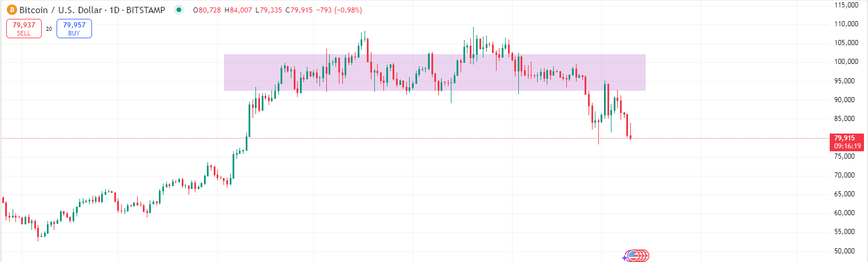This screenshot has height=262, width=868.
Task: Click the orange Bitcoin logo icon
Action: [x=11, y=10]
